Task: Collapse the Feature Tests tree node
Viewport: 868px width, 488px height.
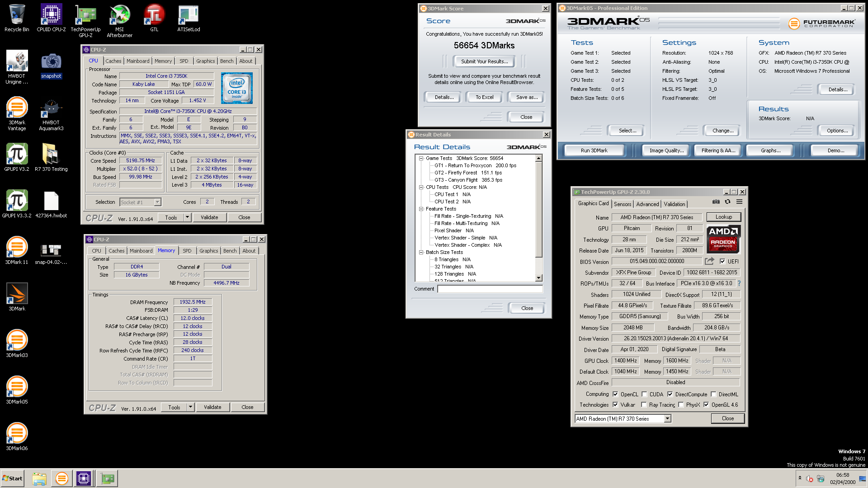Action: 421,209
